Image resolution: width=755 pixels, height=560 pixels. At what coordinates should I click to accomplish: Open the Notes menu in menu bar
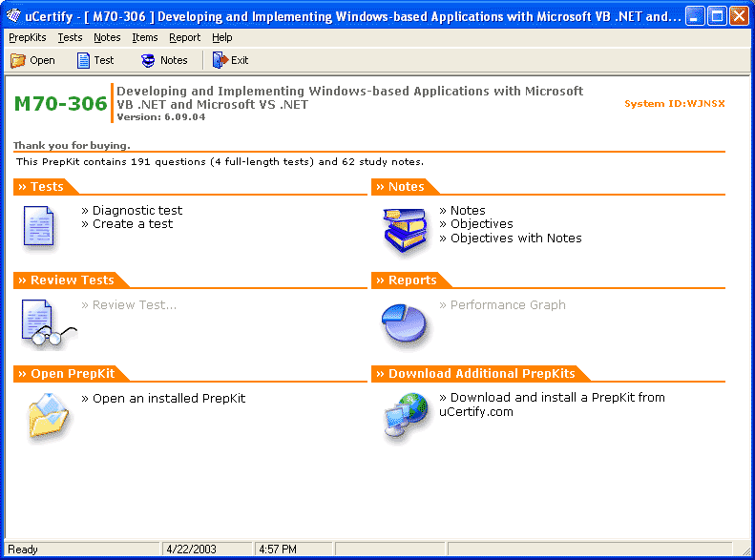[x=107, y=37]
